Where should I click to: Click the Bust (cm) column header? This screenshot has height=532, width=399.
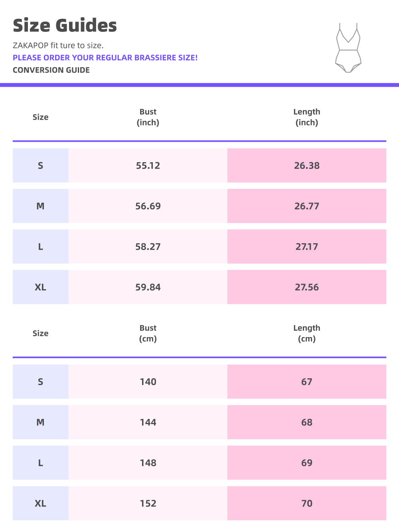(148, 333)
